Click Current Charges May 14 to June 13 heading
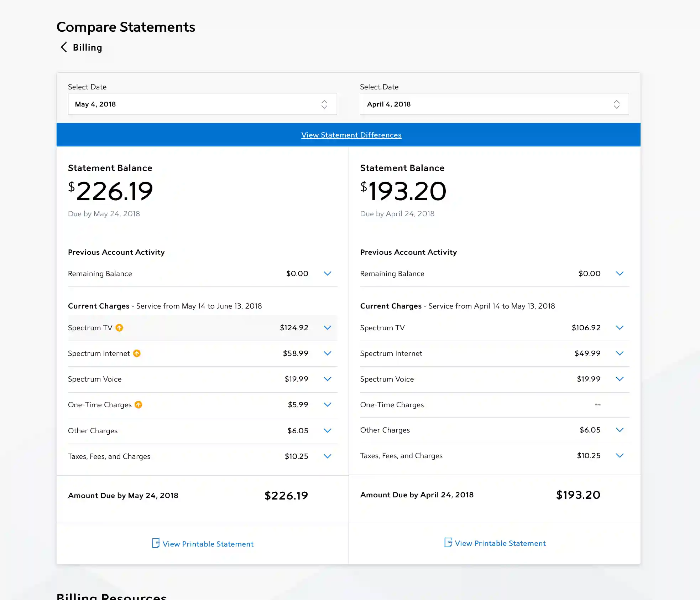Screen dimensions: 700x600 (165, 306)
